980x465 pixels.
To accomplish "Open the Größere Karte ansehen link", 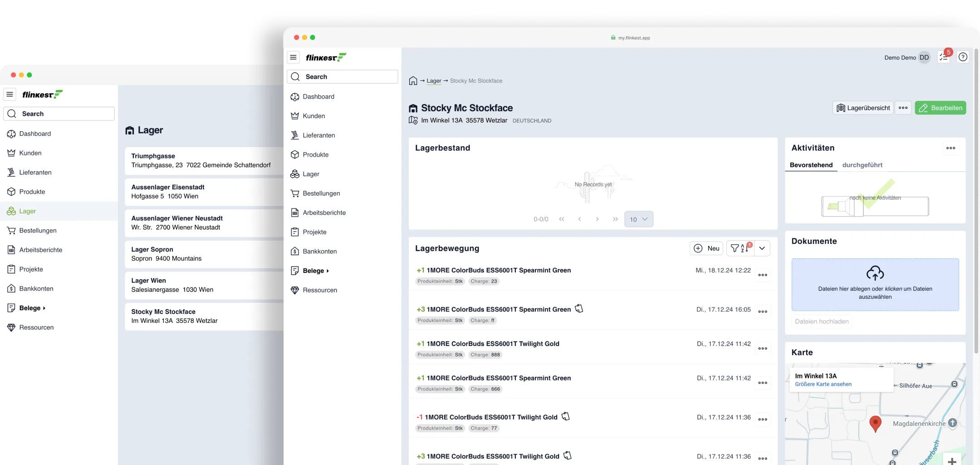I will point(823,384).
